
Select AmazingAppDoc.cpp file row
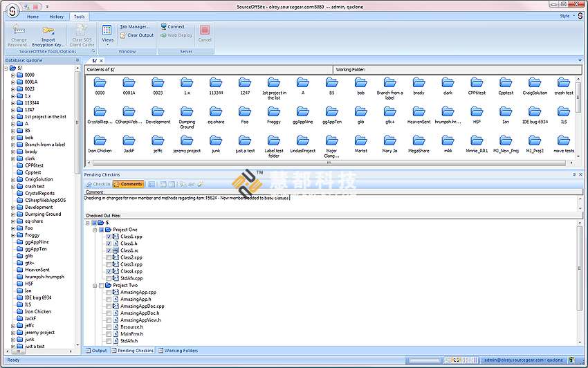click(x=142, y=306)
